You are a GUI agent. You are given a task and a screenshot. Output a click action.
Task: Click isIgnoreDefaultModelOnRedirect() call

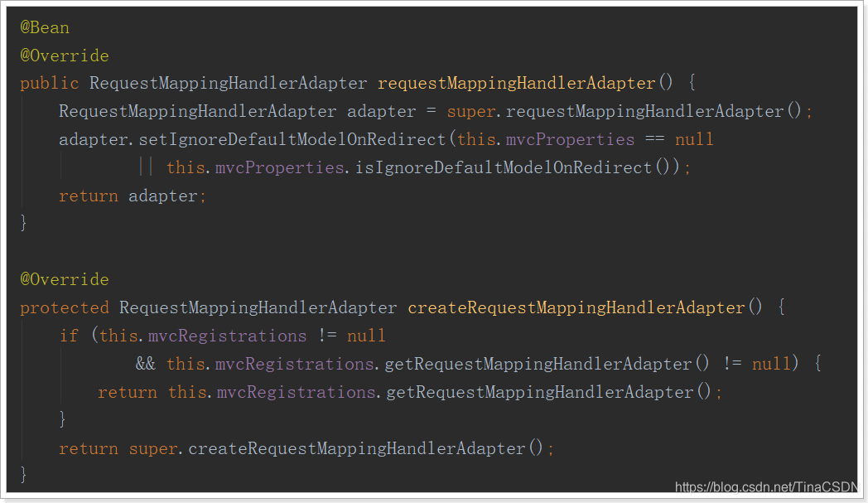pyautogui.click(x=514, y=168)
